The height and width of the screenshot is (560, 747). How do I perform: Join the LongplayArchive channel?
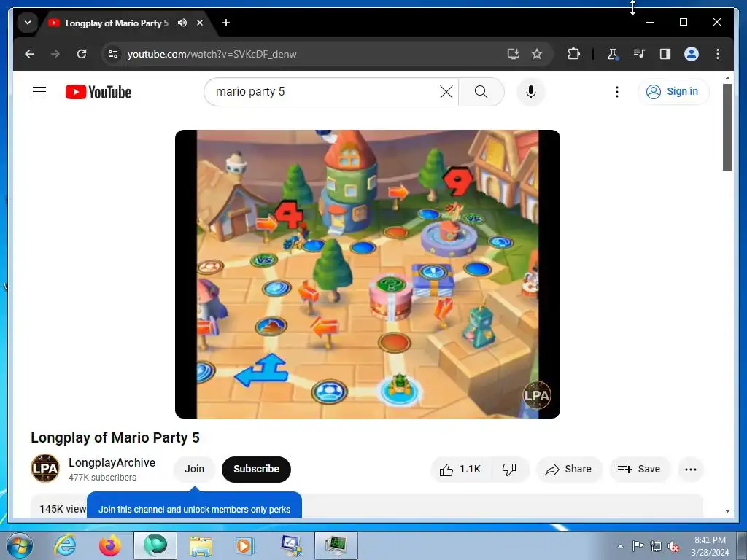194,469
